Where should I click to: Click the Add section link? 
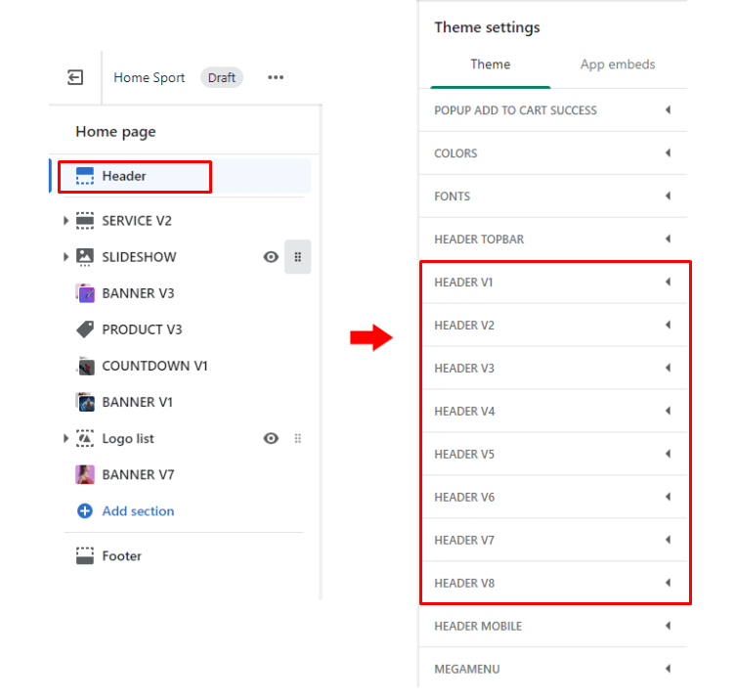tap(138, 511)
